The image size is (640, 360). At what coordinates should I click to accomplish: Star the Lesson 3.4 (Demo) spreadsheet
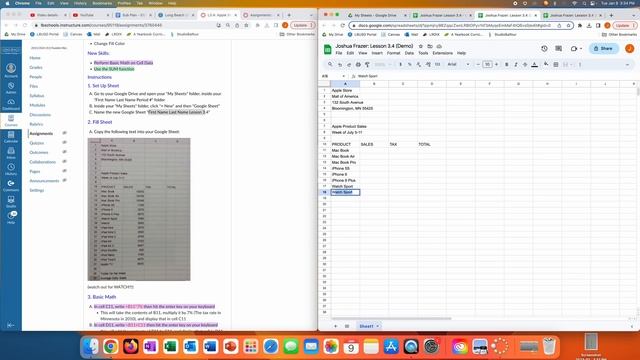tap(421, 46)
